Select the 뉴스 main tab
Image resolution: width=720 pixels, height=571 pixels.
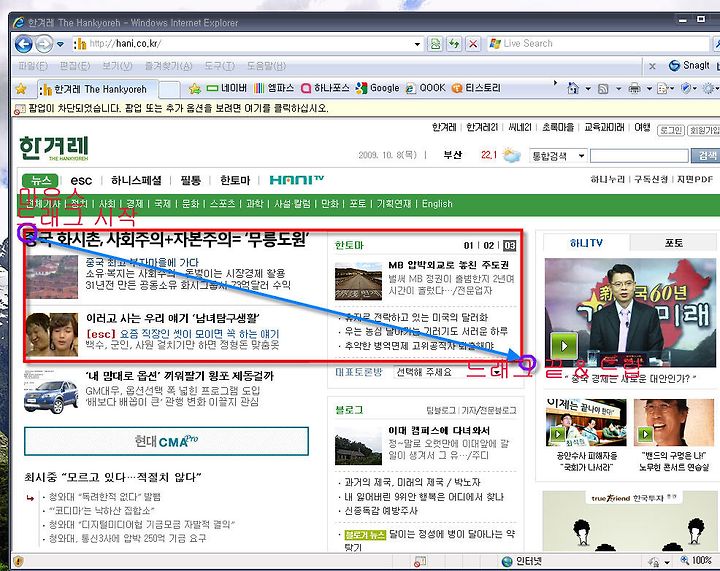[40, 180]
